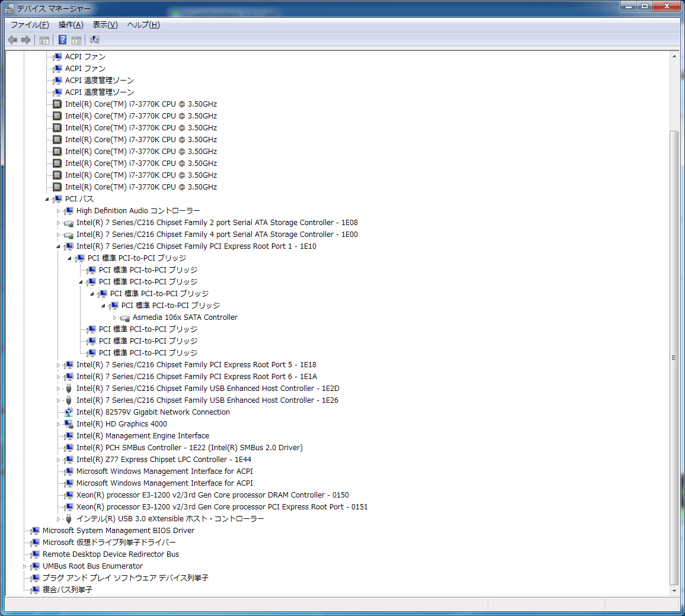
Task: Click the PCH SMBus Controller device icon
Action: [x=69, y=447]
